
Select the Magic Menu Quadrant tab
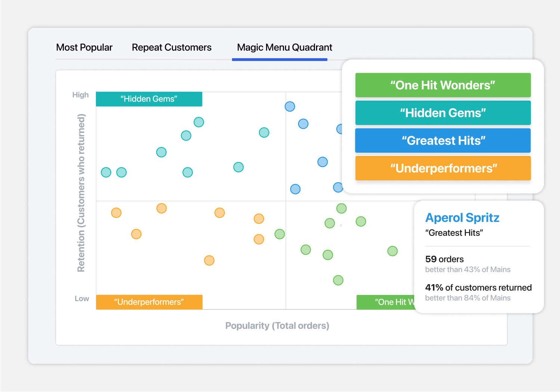[284, 47]
